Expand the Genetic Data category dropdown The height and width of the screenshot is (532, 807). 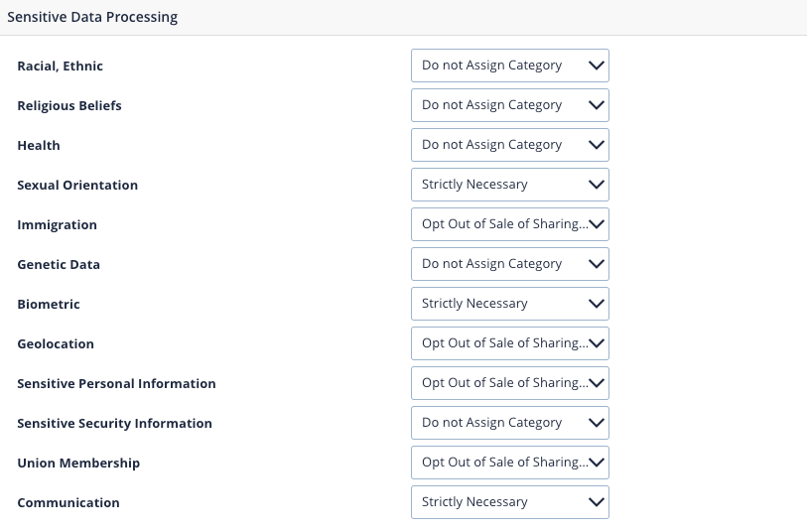click(x=509, y=264)
